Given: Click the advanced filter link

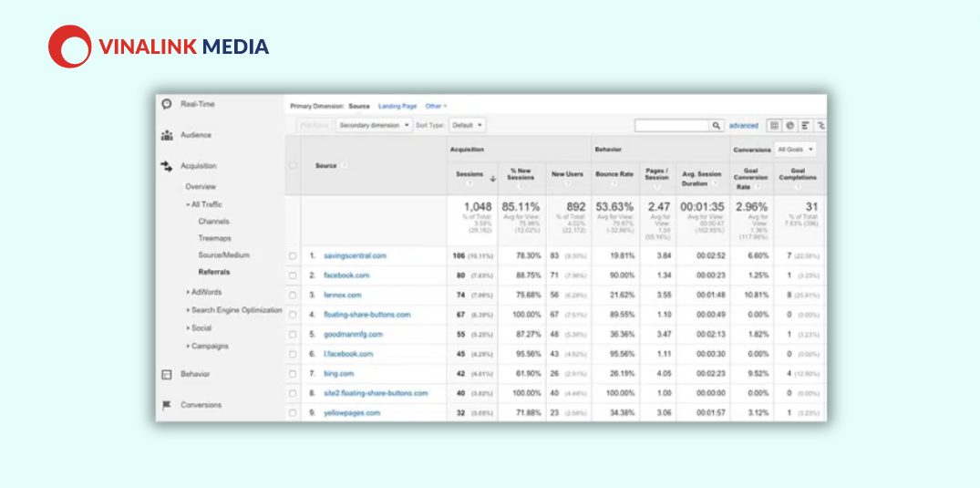Looking at the screenshot, I should 743,126.
